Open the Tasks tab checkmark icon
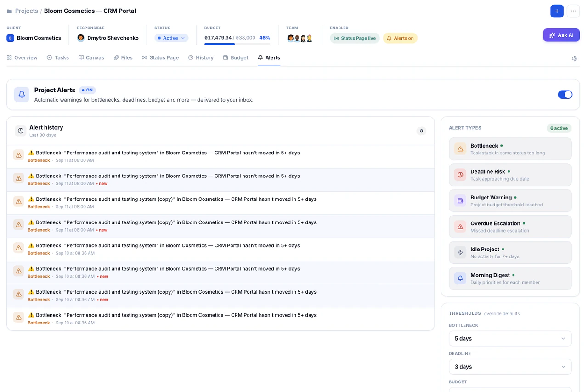 [x=49, y=57]
